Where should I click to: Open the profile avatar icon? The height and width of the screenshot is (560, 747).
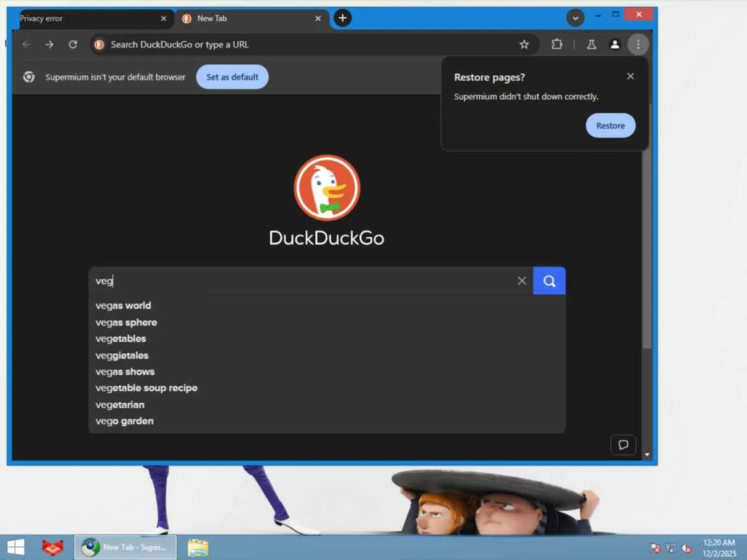615,44
